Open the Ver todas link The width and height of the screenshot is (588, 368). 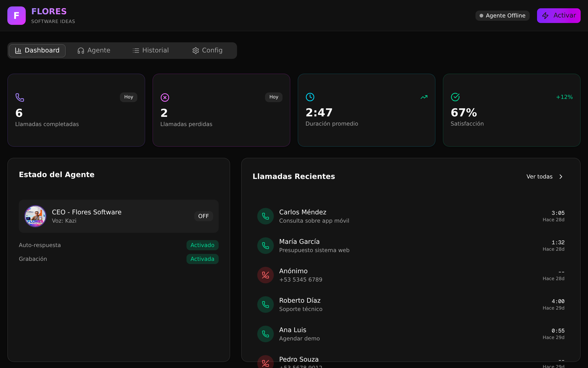(x=545, y=177)
